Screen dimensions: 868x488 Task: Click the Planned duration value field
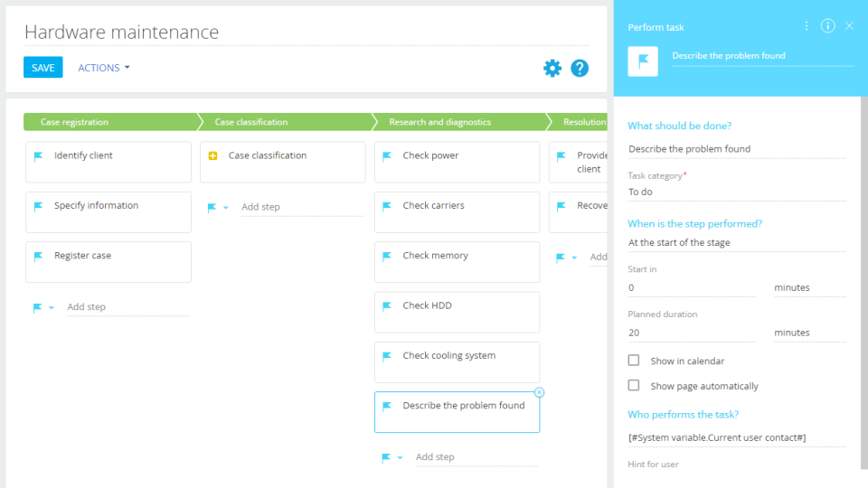tap(691, 333)
